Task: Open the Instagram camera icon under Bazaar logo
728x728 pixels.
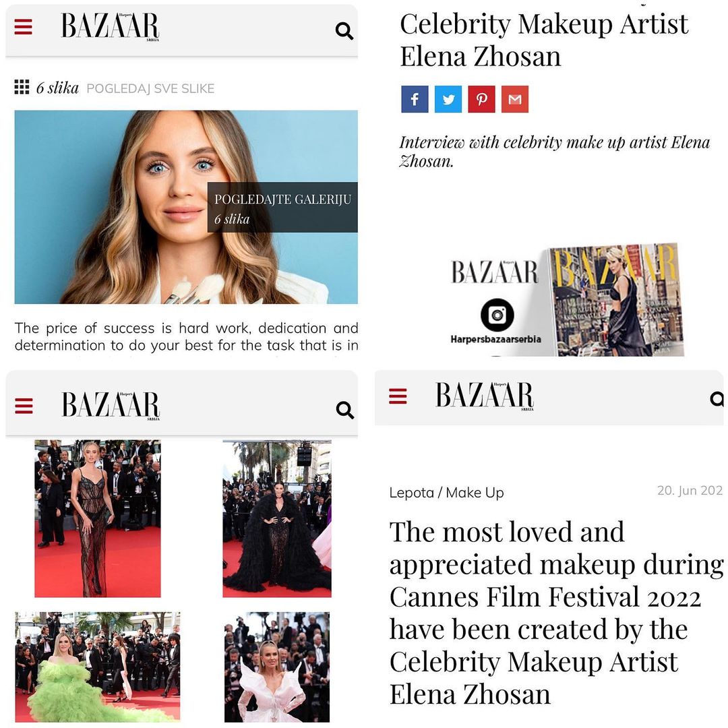Action: (497, 315)
